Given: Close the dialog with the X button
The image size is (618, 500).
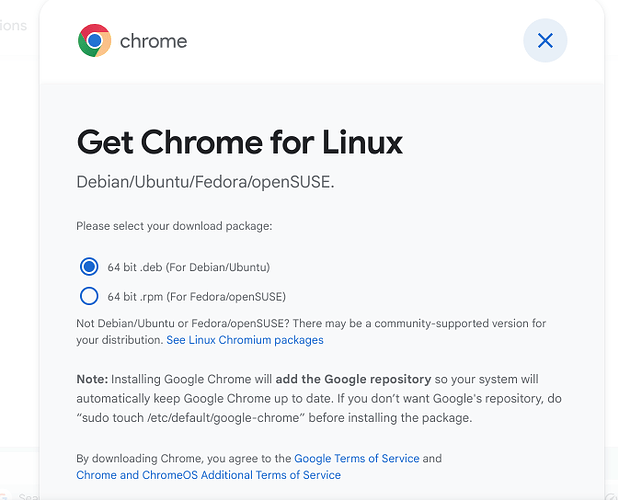Looking at the screenshot, I should click(x=545, y=41).
